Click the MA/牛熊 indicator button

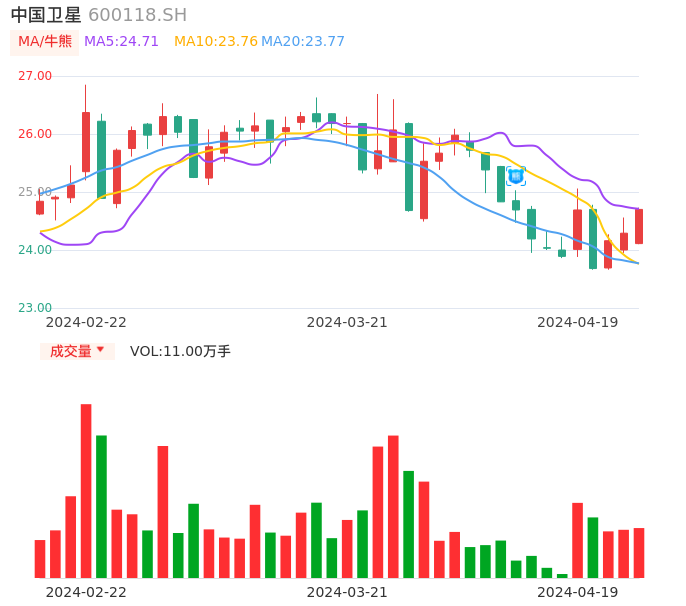(x=44, y=42)
